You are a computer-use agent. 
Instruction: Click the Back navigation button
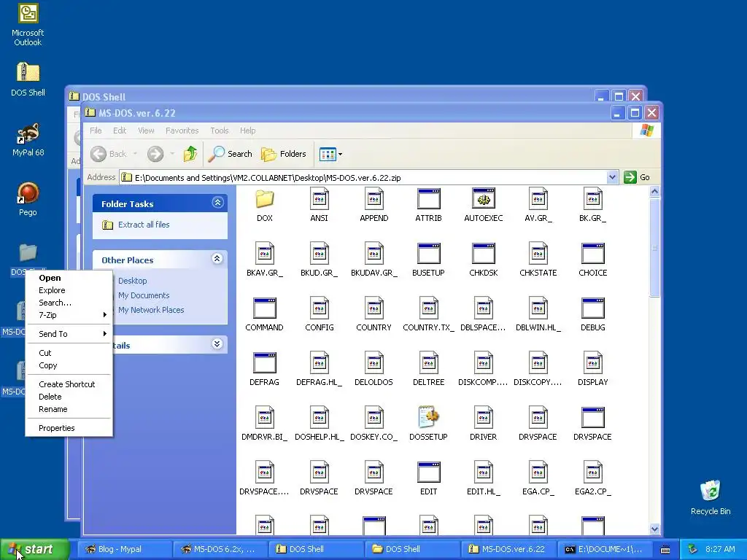(109, 154)
